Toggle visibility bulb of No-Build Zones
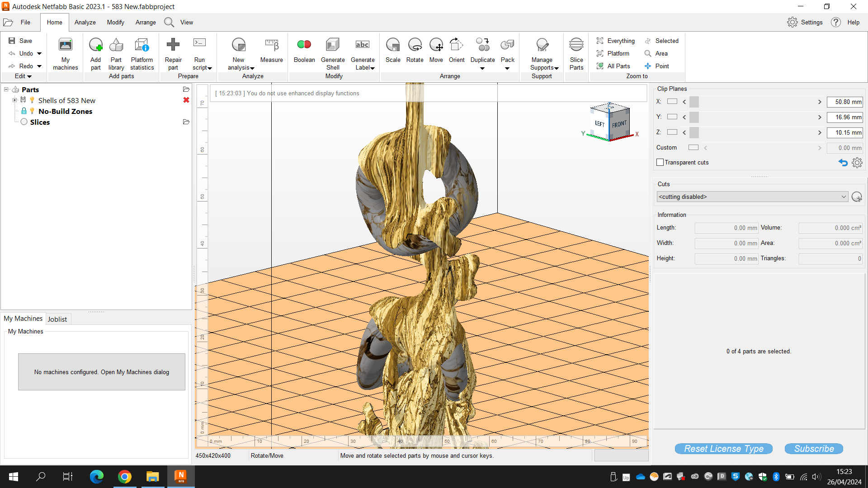 pos(32,111)
